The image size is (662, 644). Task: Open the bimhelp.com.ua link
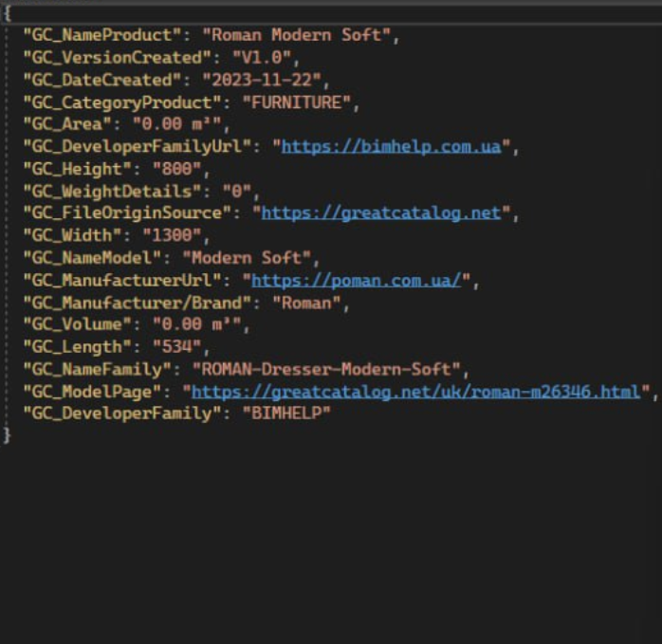392,147
